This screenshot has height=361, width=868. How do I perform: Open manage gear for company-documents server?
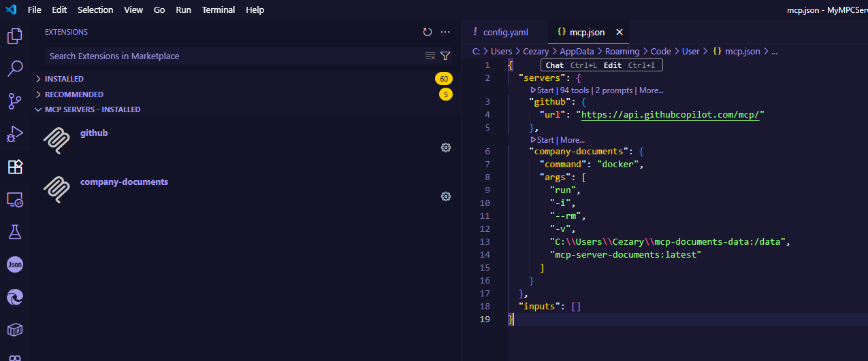[446, 196]
